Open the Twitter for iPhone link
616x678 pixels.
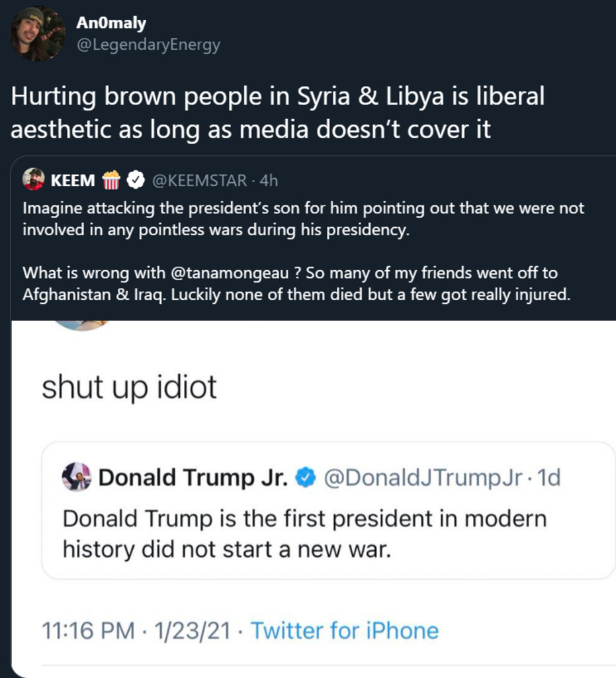click(x=344, y=630)
